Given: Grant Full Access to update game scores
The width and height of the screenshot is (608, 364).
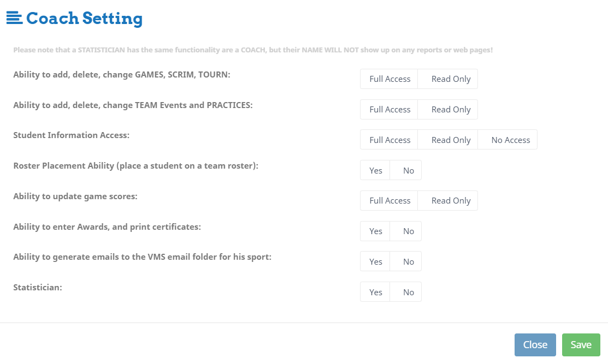Looking at the screenshot, I should point(389,201).
